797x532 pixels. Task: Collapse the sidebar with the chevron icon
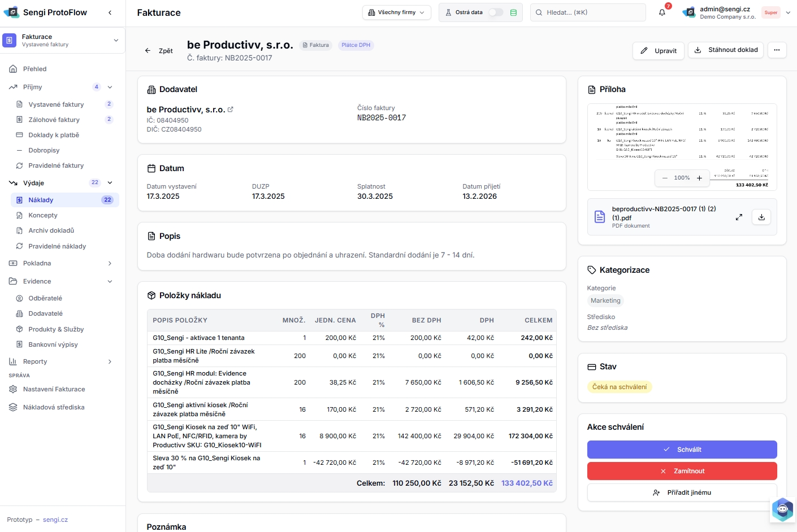click(110, 12)
